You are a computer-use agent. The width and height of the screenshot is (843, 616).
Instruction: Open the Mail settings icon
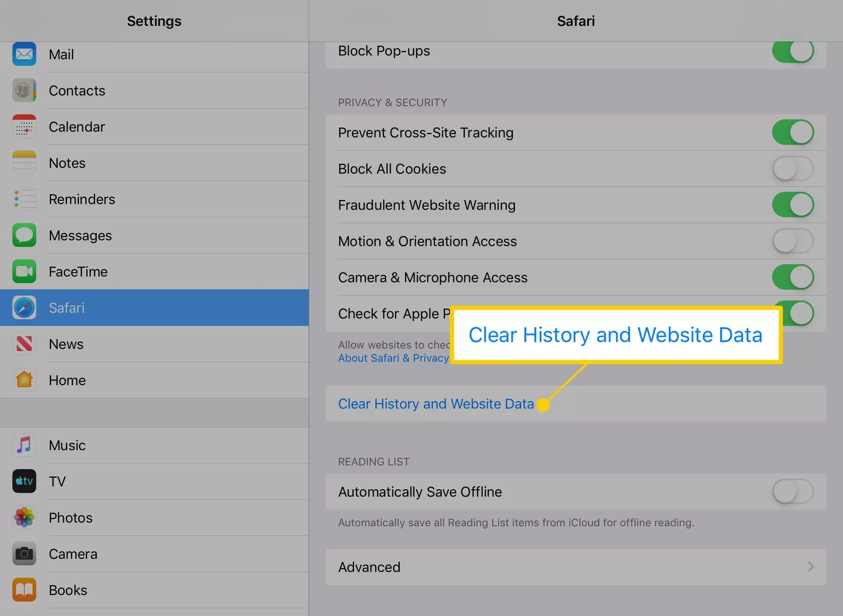pos(24,54)
